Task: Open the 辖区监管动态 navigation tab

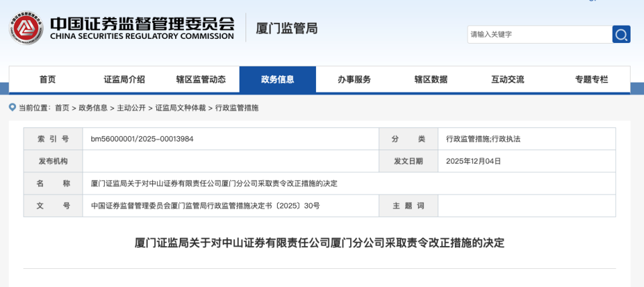Action: click(x=201, y=80)
